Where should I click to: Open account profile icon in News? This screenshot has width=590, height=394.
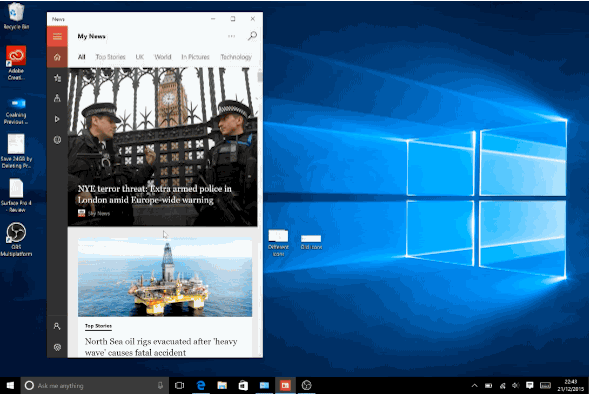pyautogui.click(x=57, y=326)
